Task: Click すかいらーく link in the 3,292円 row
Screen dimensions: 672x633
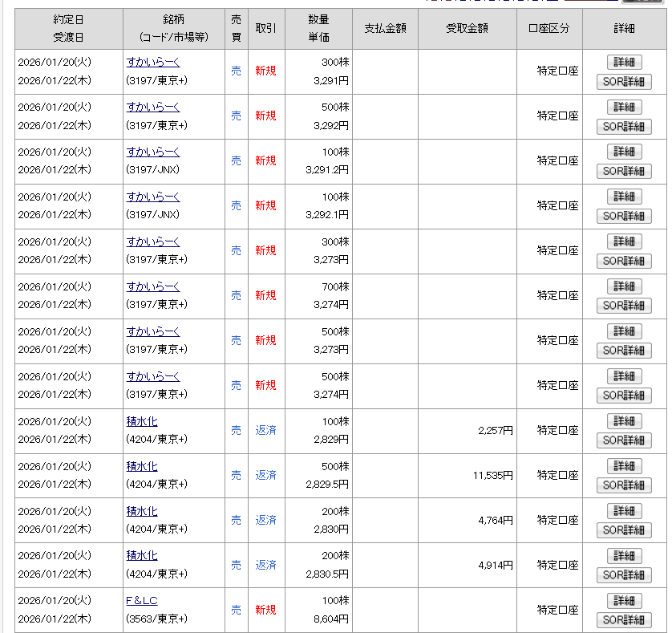Action: click(x=153, y=107)
